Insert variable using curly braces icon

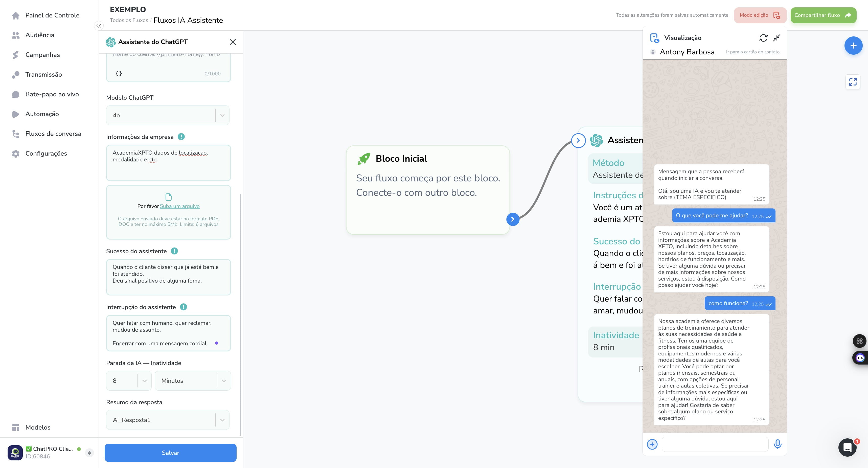click(x=119, y=73)
